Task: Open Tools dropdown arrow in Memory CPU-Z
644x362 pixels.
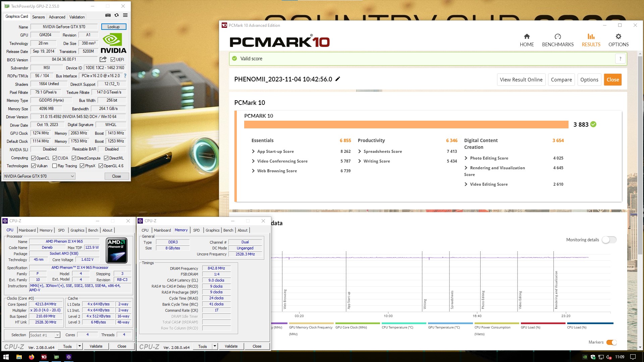Action: pos(215,346)
